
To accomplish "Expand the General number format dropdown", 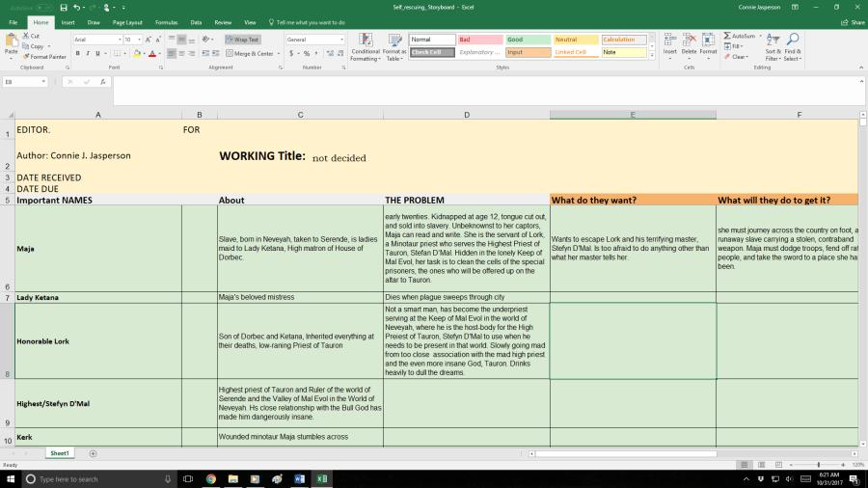I will [x=341, y=40].
